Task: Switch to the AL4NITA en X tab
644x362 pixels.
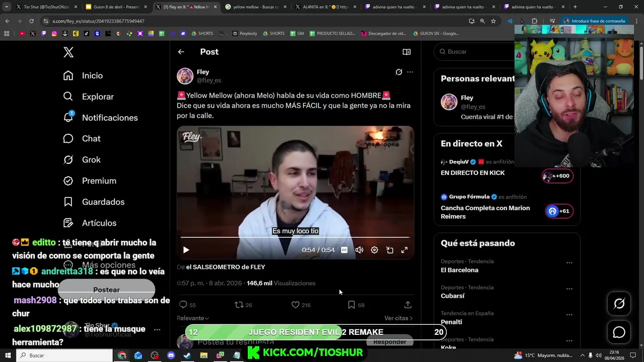Action: (x=325, y=7)
